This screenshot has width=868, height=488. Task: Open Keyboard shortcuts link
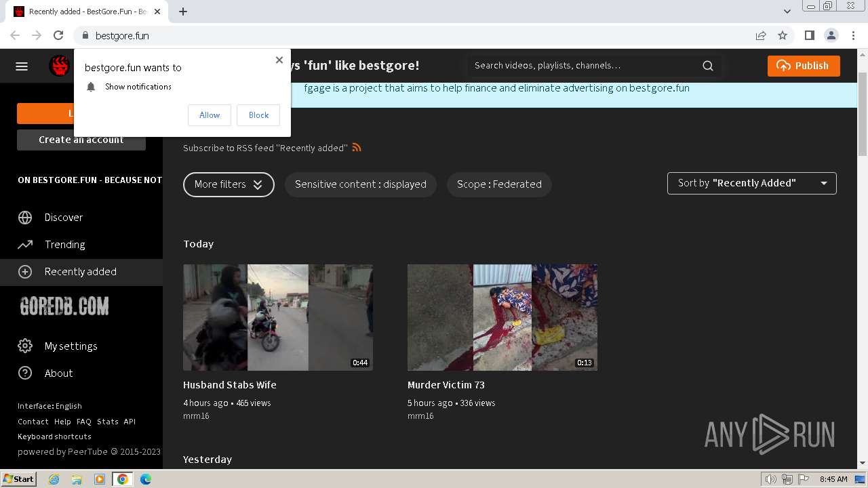tap(54, 436)
